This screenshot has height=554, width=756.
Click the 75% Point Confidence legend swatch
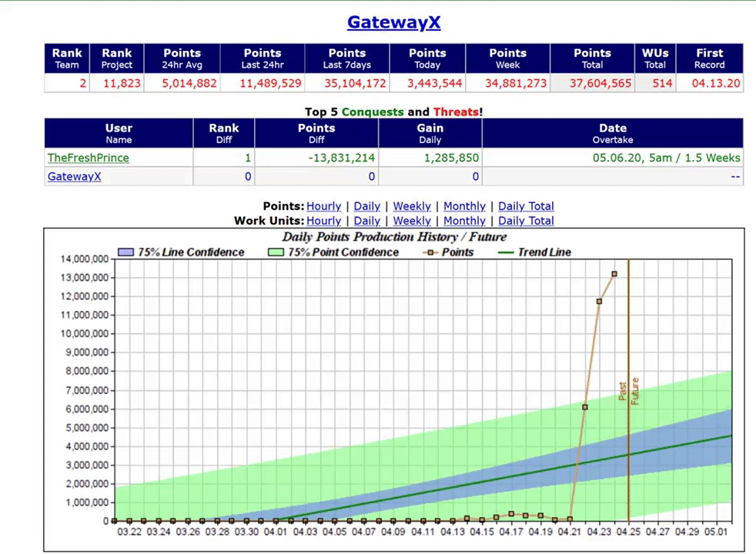click(x=276, y=252)
